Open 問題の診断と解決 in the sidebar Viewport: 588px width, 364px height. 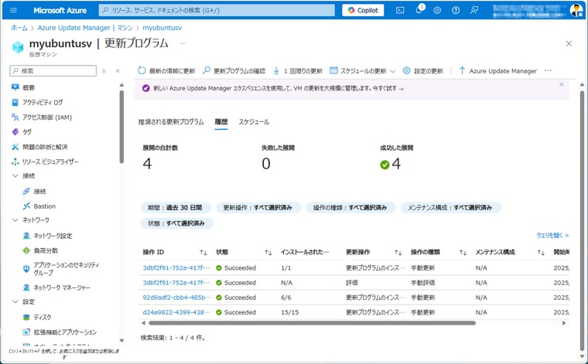point(39,147)
